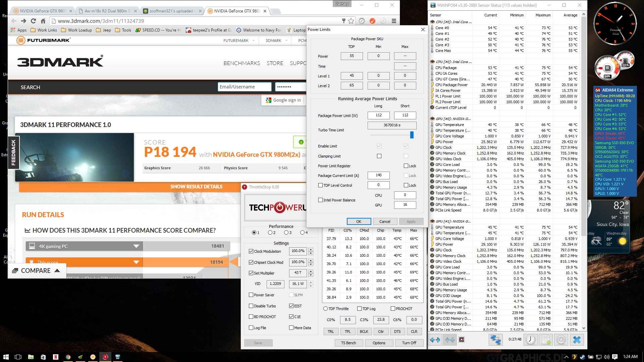Viewport: 644px width, 362px height.
Task: Expand 4K gaming PC comparison dropdown
Action: (x=136, y=246)
